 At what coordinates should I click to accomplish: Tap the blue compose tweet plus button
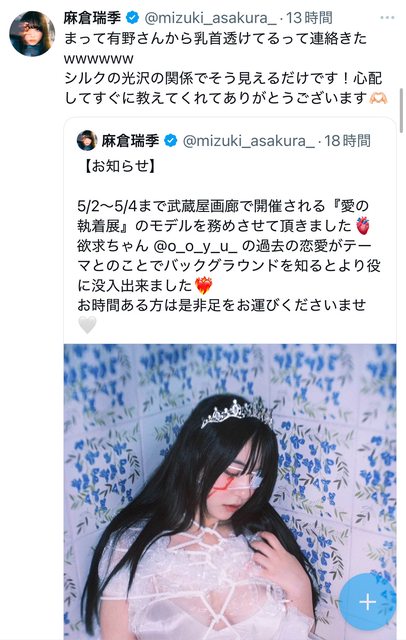tap(367, 601)
